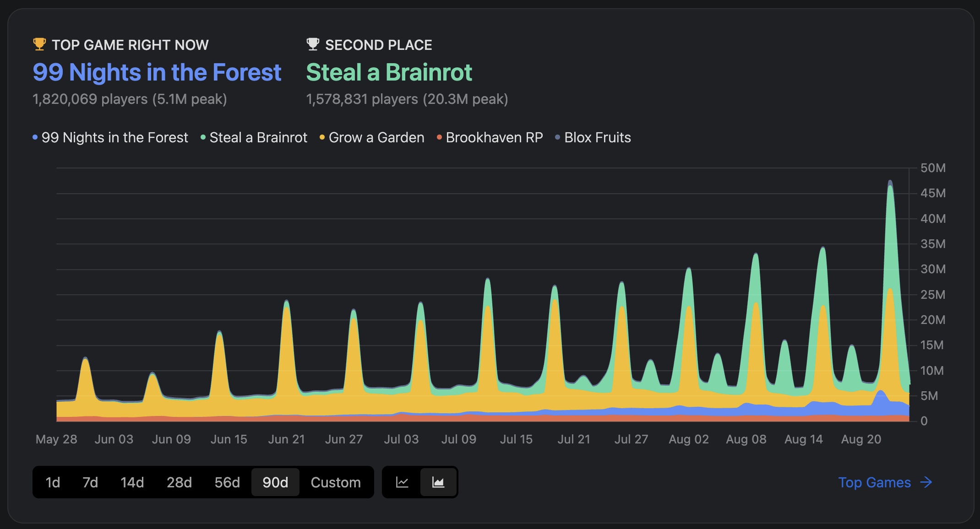Click the yellow color dot for Grow a Garden
980x529 pixels.
(x=321, y=136)
